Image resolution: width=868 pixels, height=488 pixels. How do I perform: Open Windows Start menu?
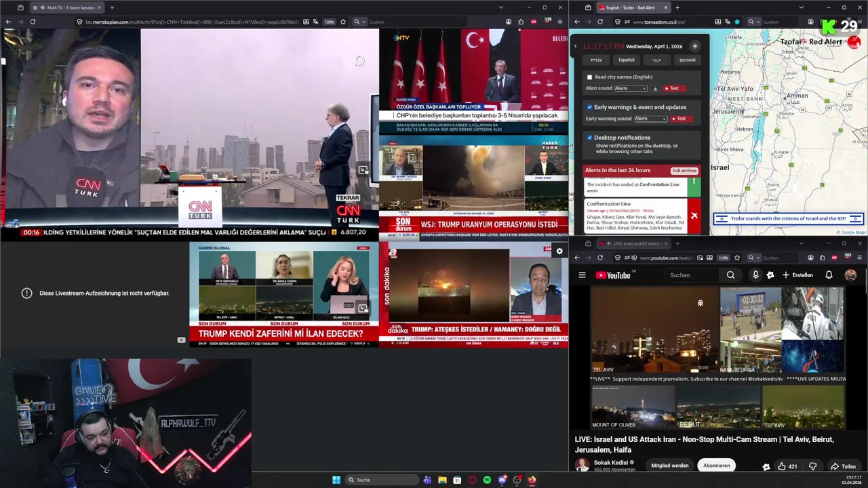click(x=336, y=480)
